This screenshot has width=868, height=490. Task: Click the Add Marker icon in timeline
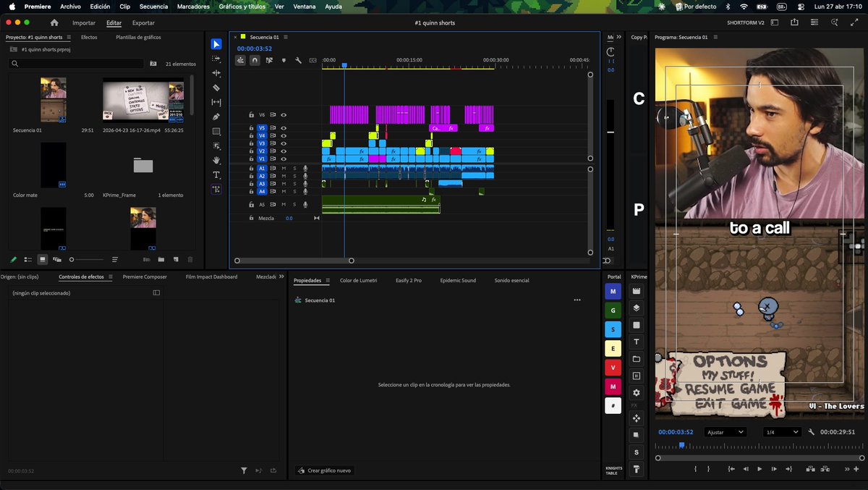[x=284, y=60]
